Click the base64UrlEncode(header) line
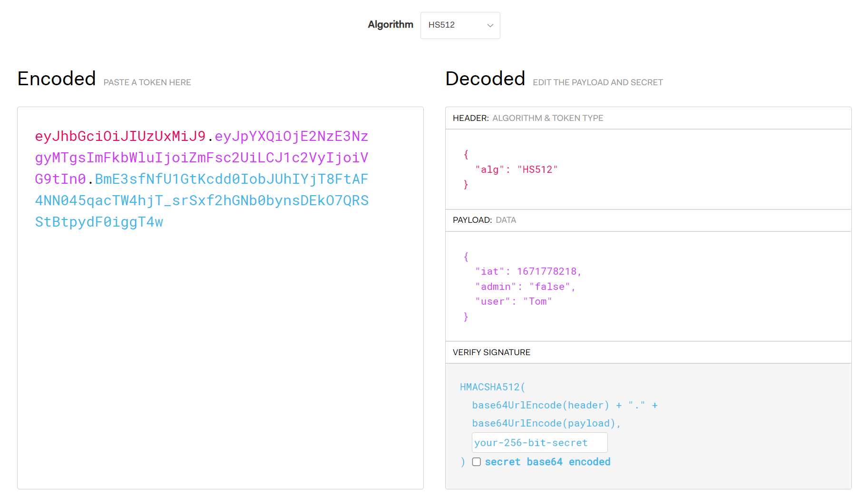The width and height of the screenshot is (868, 497). [x=565, y=405]
